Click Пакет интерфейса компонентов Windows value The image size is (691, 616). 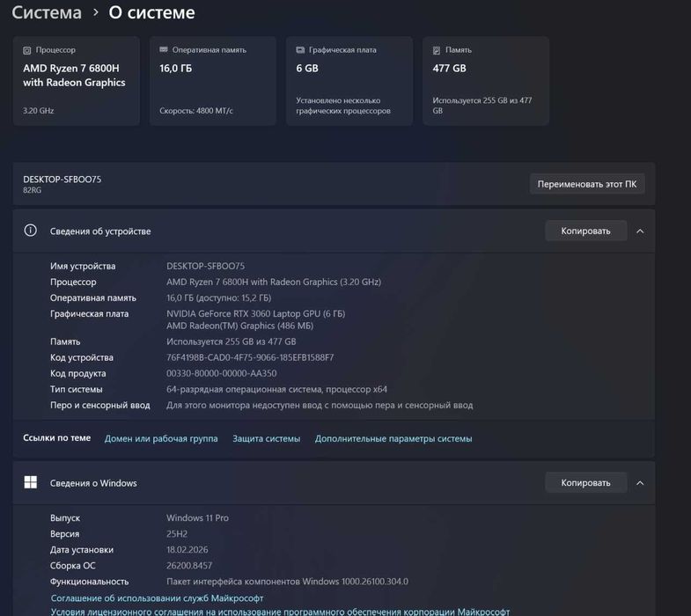(x=287, y=581)
